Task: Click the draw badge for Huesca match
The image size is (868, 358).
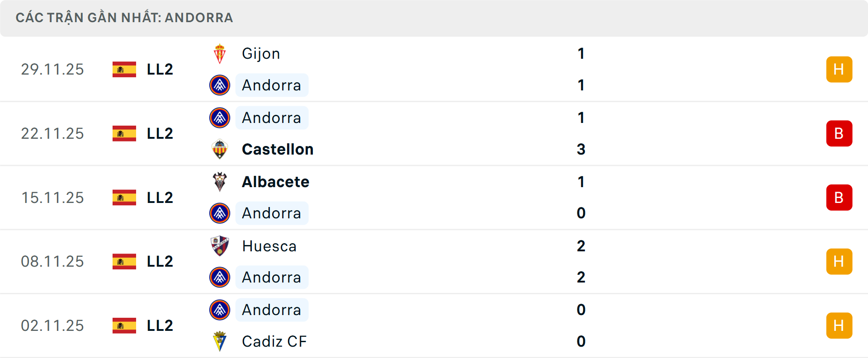Action: click(839, 261)
